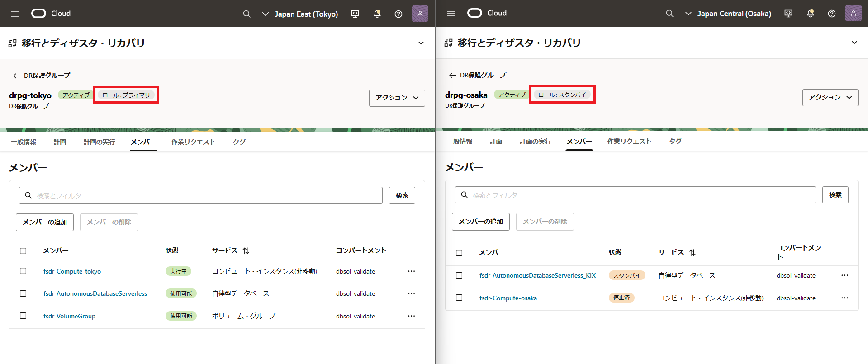Click ロール:プライマリ role badge
Image resolution: width=868 pixels, height=364 pixels.
[x=126, y=95]
